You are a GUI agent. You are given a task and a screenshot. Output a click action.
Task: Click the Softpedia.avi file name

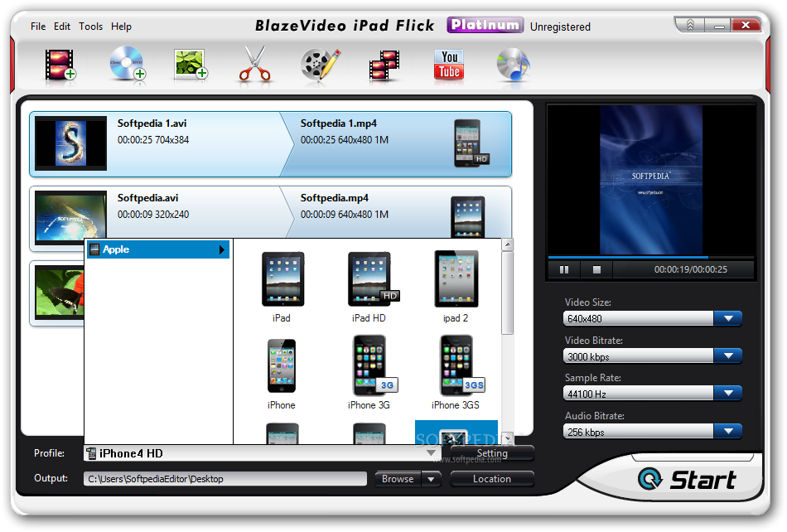pos(148,198)
